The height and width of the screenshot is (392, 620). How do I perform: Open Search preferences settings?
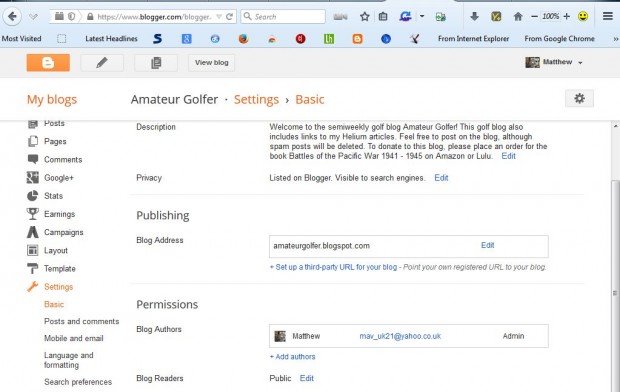point(78,382)
